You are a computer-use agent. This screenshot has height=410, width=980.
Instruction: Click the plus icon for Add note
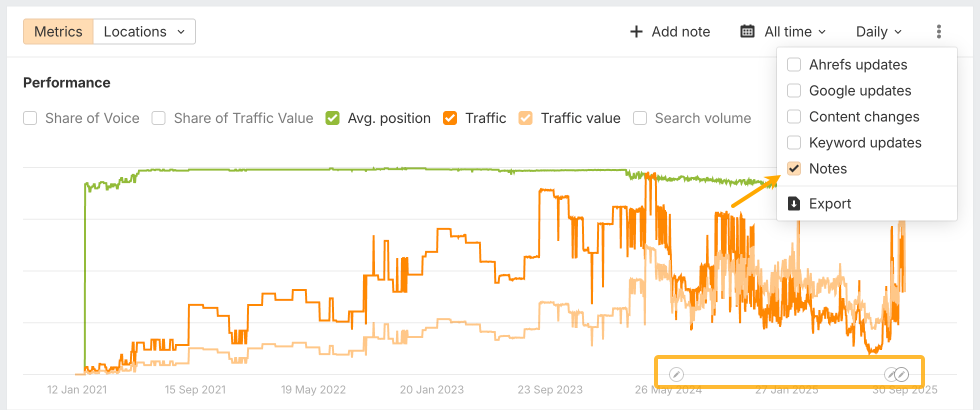[x=636, y=31]
